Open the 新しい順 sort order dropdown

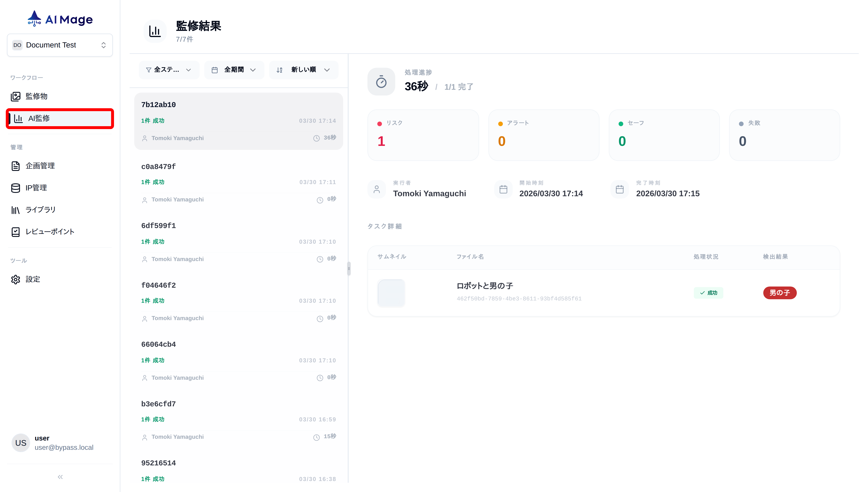point(303,70)
